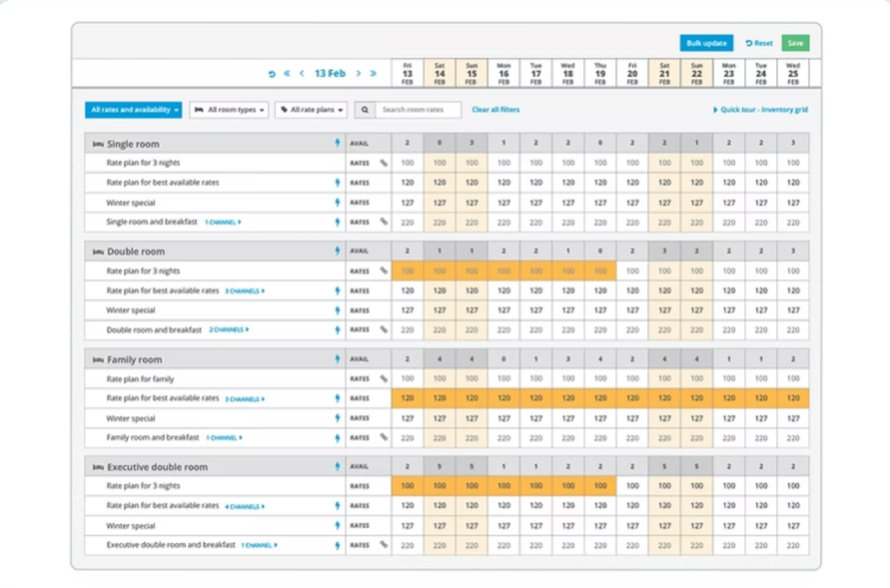Click the Search room rates input field
The height and width of the screenshot is (588, 890).
(x=418, y=110)
